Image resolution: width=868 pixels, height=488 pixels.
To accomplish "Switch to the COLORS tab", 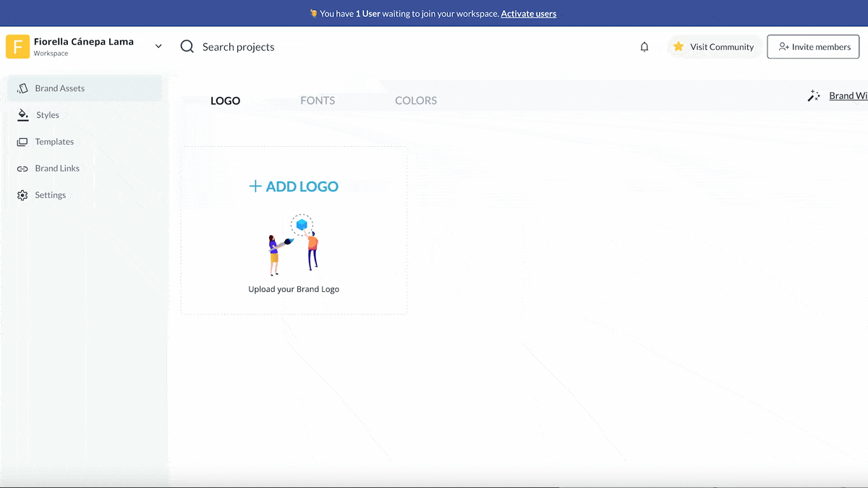I will click(x=416, y=100).
